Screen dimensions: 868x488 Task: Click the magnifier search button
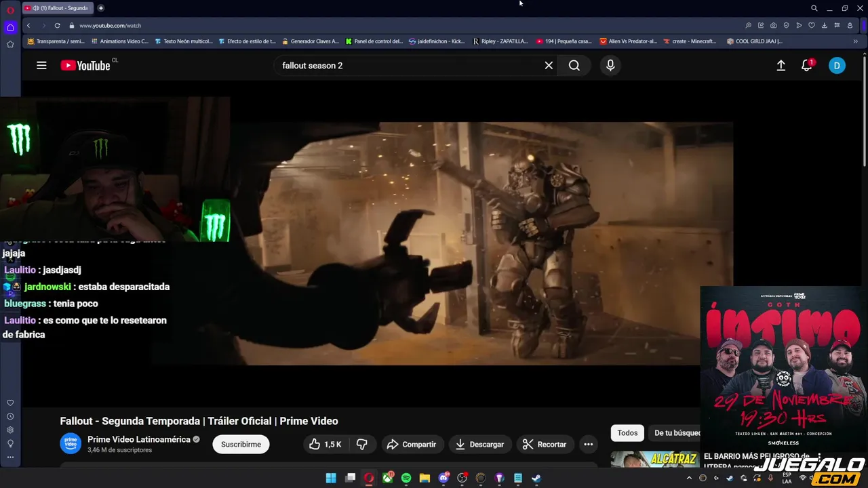coord(574,66)
